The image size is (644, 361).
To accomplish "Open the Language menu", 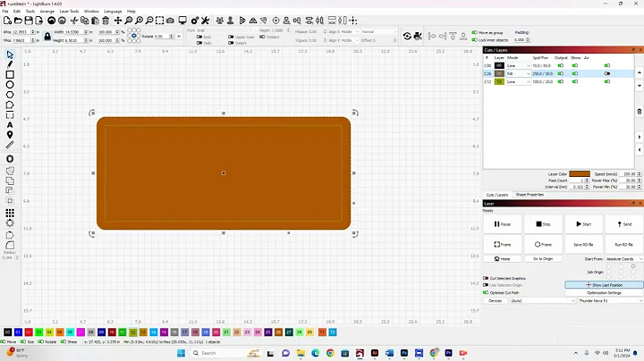I will click(113, 12).
